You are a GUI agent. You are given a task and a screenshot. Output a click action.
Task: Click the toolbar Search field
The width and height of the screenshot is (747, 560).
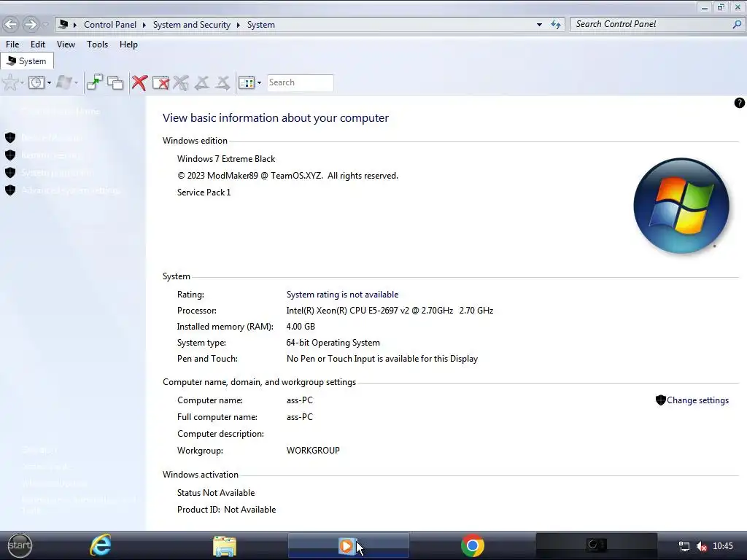click(x=300, y=82)
